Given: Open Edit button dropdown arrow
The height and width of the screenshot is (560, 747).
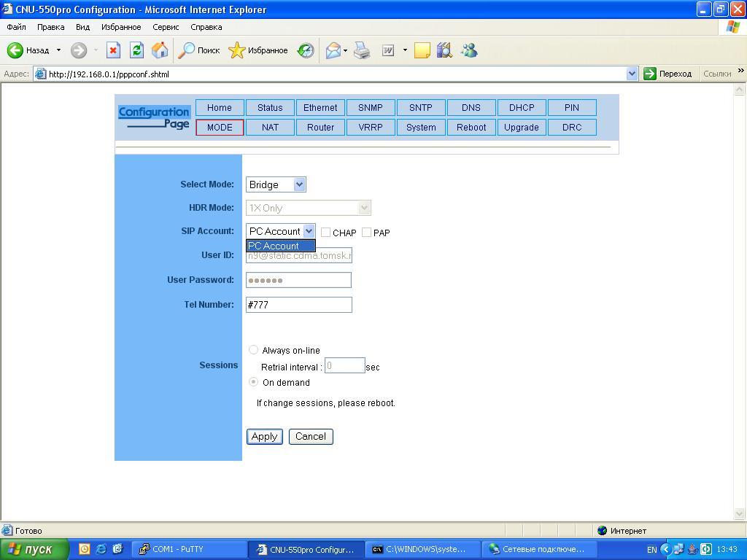Looking at the screenshot, I should (x=405, y=50).
